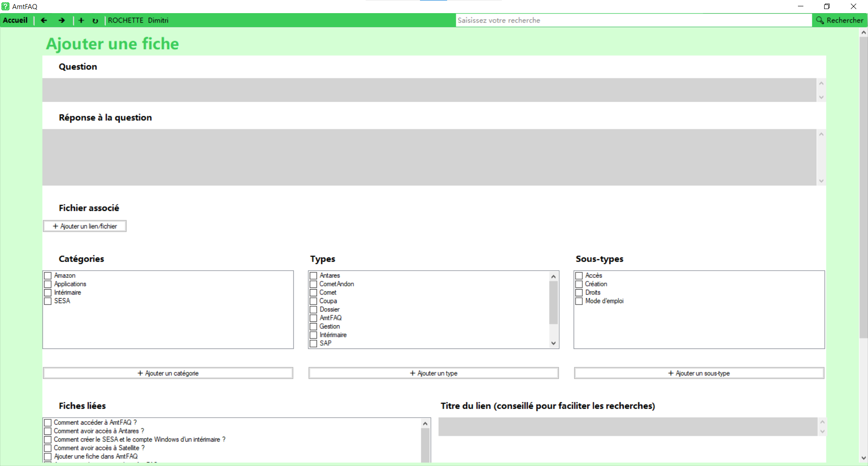Check the Amazon category checkbox
The image size is (868, 466).
tap(48, 276)
